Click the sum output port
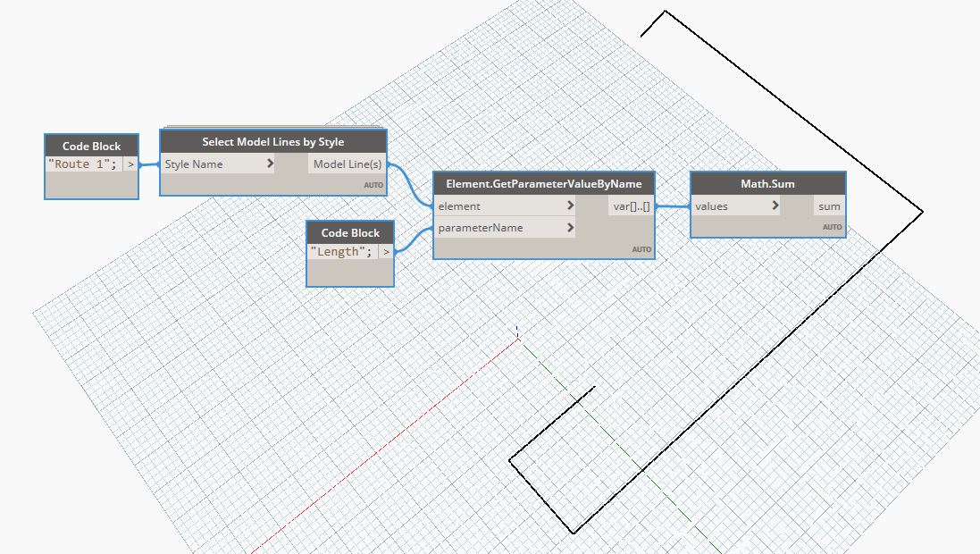The width and height of the screenshot is (980, 554). pyautogui.click(x=829, y=206)
